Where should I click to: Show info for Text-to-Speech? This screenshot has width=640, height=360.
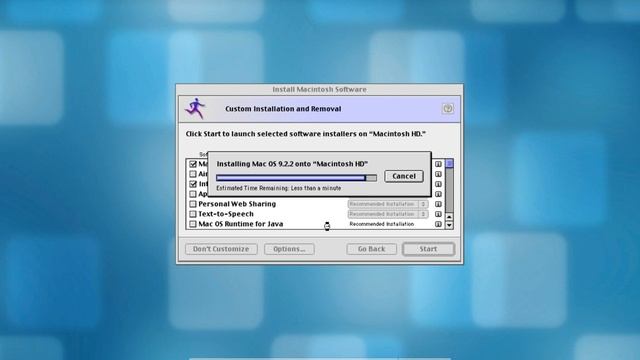pos(438,214)
